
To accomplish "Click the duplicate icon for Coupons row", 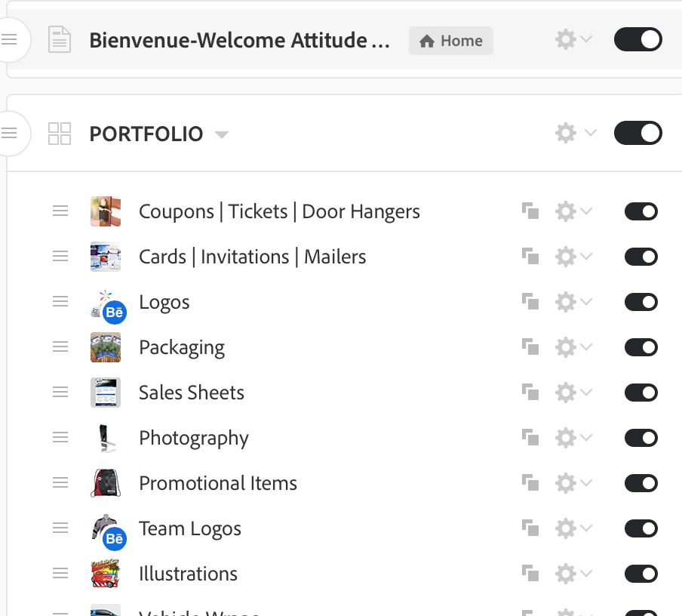I will pyautogui.click(x=530, y=211).
